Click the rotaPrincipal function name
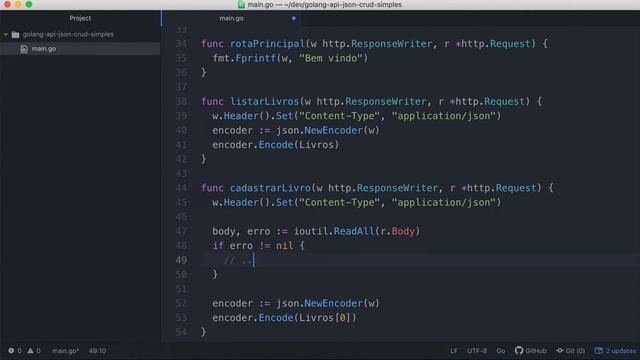640x360 pixels. [x=267, y=44]
